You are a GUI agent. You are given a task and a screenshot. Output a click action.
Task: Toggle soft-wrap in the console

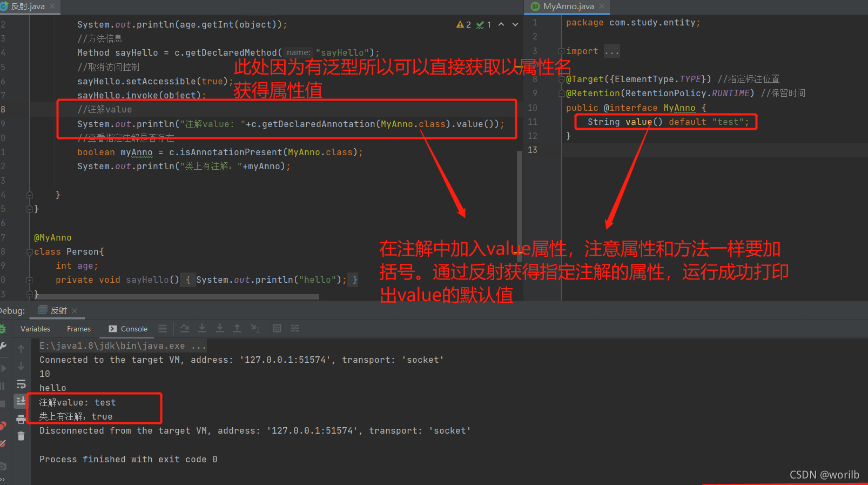(x=21, y=384)
